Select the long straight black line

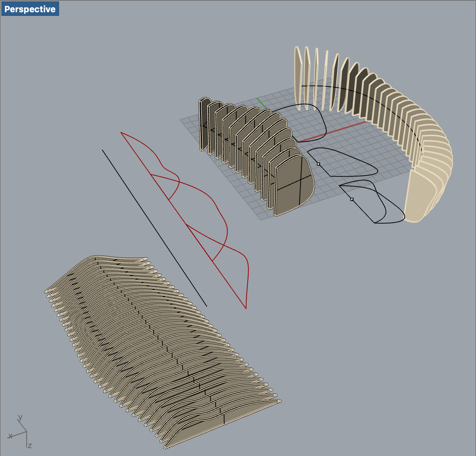(x=154, y=228)
